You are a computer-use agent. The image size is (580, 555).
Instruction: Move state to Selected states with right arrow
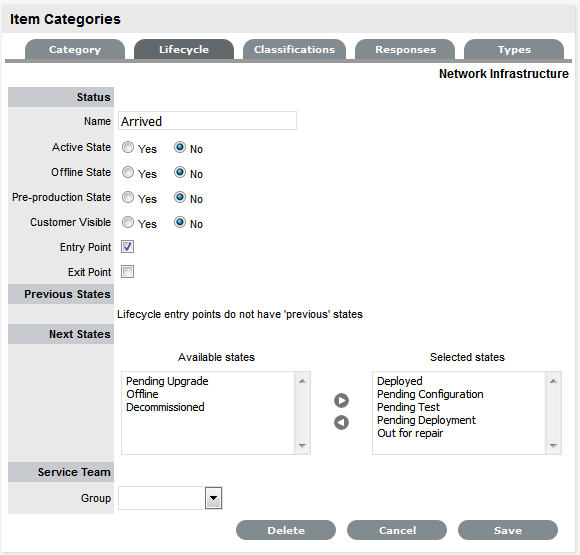(341, 400)
